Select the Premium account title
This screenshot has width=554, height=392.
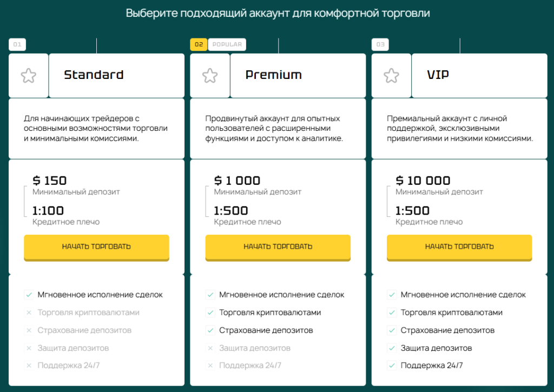pyautogui.click(x=273, y=75)
